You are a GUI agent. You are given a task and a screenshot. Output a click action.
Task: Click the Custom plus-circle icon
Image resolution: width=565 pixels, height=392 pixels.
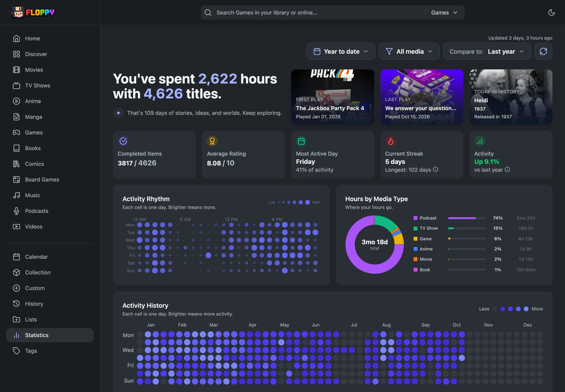coord(17,288)
